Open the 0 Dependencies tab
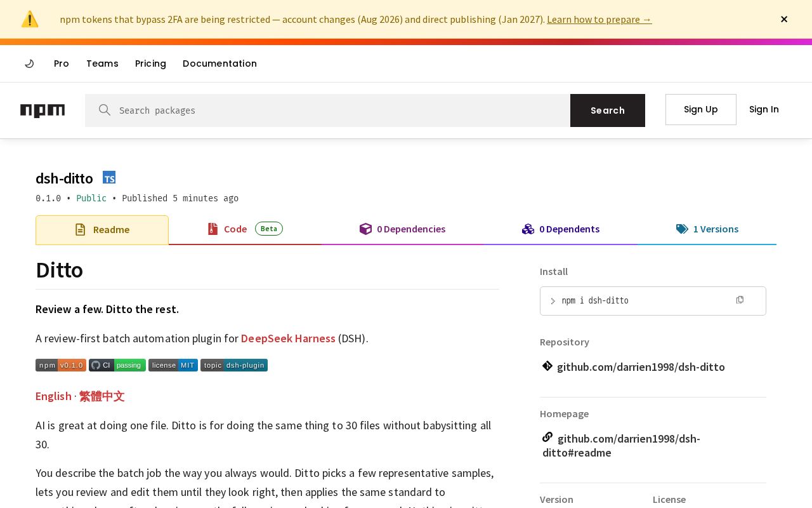This screenshot has height=508, width=812. click(x=402, y=229)
